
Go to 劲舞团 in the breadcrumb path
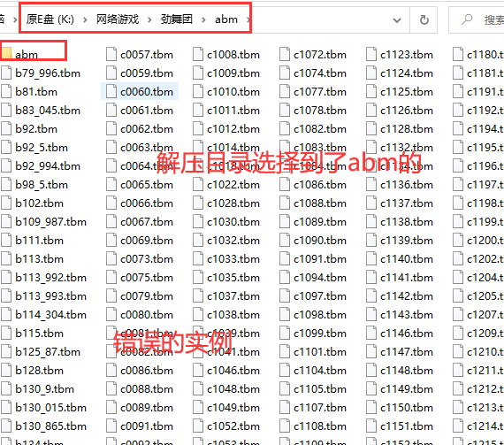coord(177,19)
